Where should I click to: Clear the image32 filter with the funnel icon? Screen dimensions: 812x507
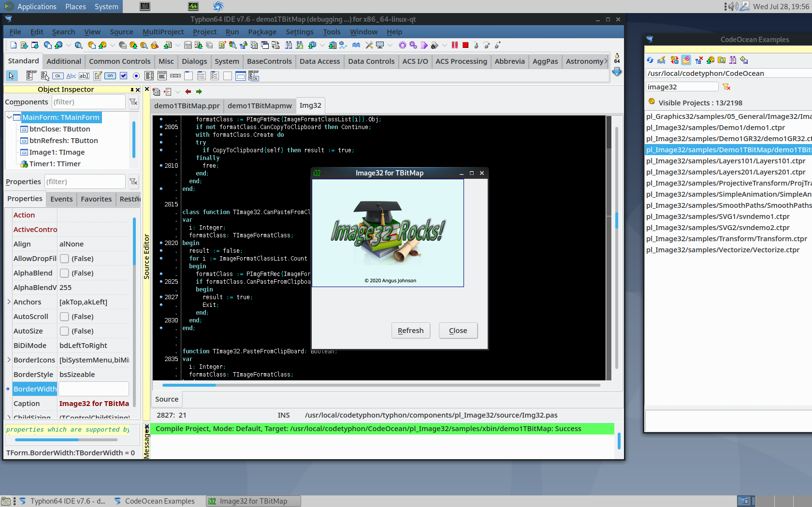[726, 87]
